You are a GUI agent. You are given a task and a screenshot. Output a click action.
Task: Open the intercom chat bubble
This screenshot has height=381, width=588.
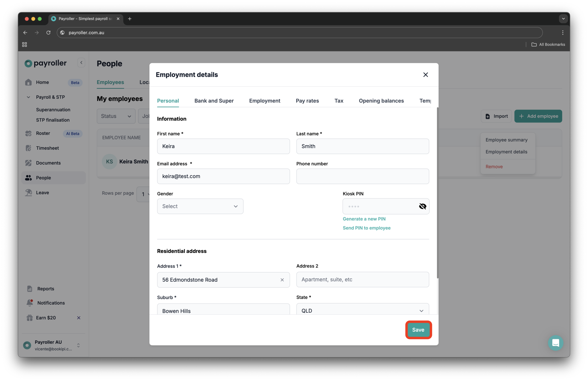point(555,343)
